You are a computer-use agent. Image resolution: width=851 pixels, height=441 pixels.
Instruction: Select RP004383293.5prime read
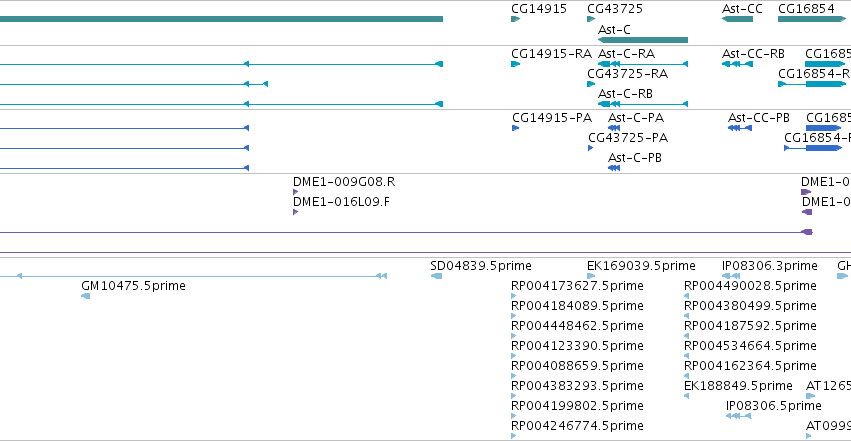click(577, 386)
